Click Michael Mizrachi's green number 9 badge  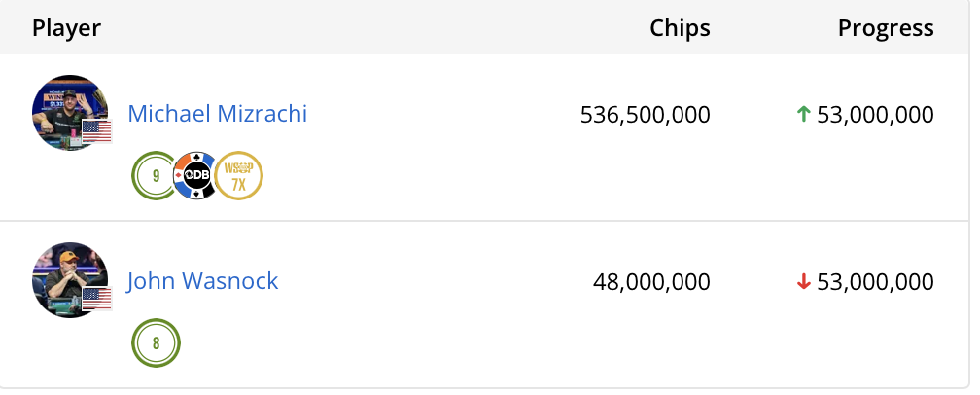click(156, 176)
